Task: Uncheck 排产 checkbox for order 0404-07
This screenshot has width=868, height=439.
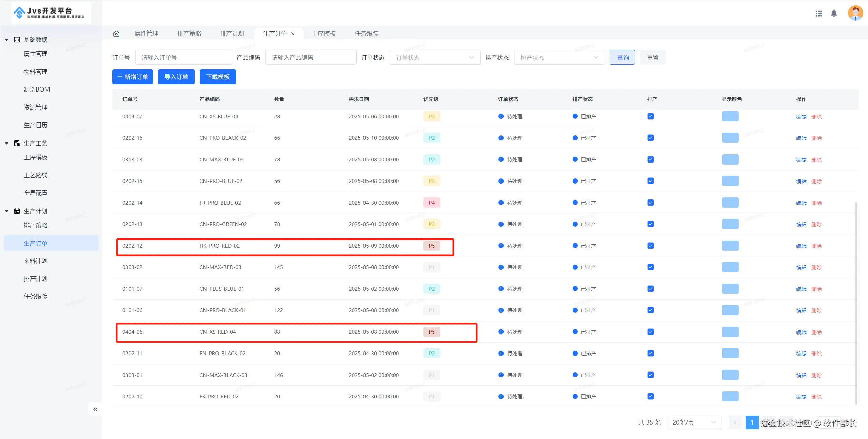Action: [650, 116]
